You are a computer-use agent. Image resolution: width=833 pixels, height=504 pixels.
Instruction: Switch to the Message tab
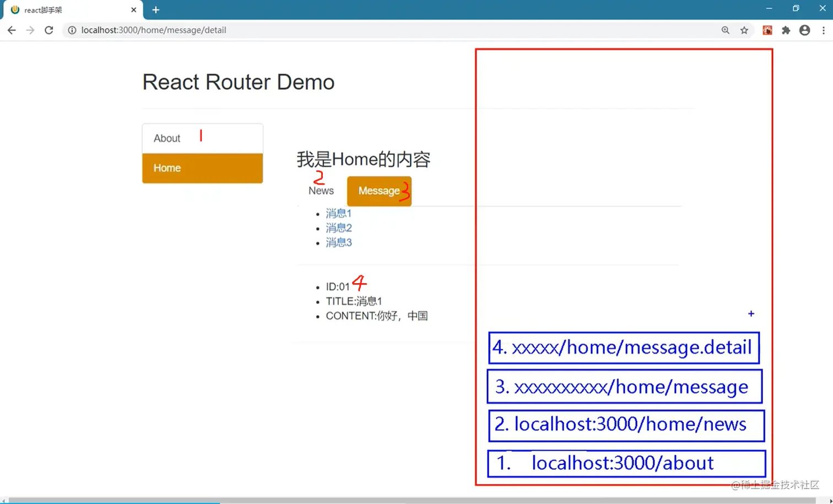pos(379,191)
